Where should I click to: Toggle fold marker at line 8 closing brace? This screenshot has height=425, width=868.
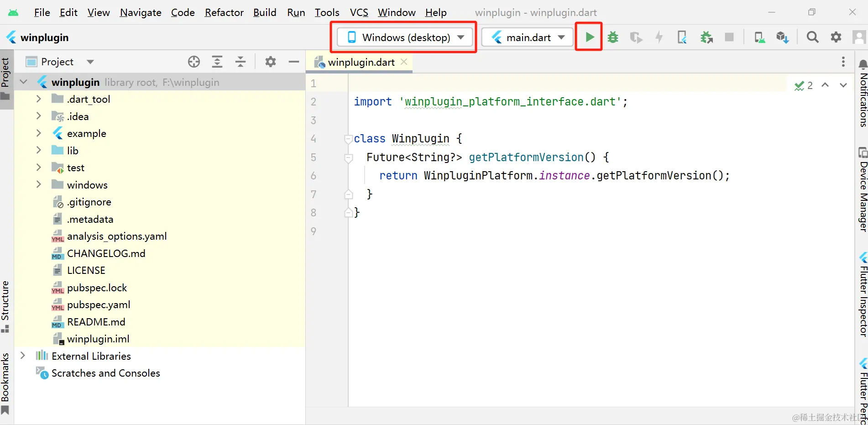(348, 212)
